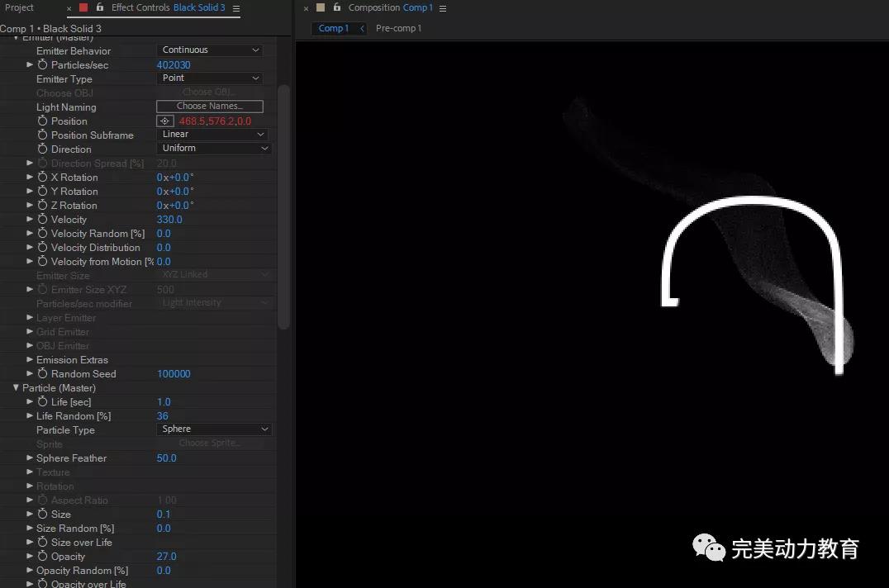Screen dimensions: 889x588
Task: Open the Particle Type Sphere dropdown
Action: [214, 429]
